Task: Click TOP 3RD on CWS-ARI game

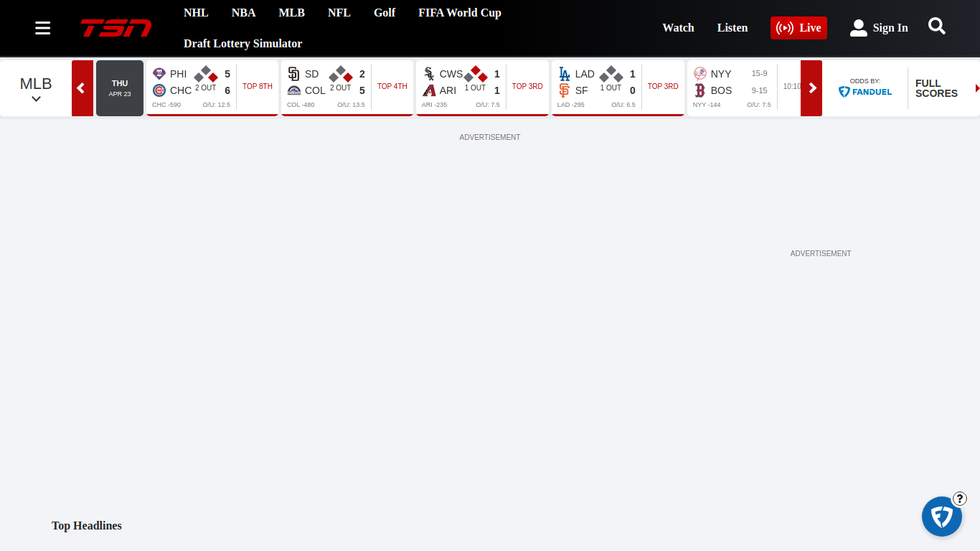Action: point(527,86)
